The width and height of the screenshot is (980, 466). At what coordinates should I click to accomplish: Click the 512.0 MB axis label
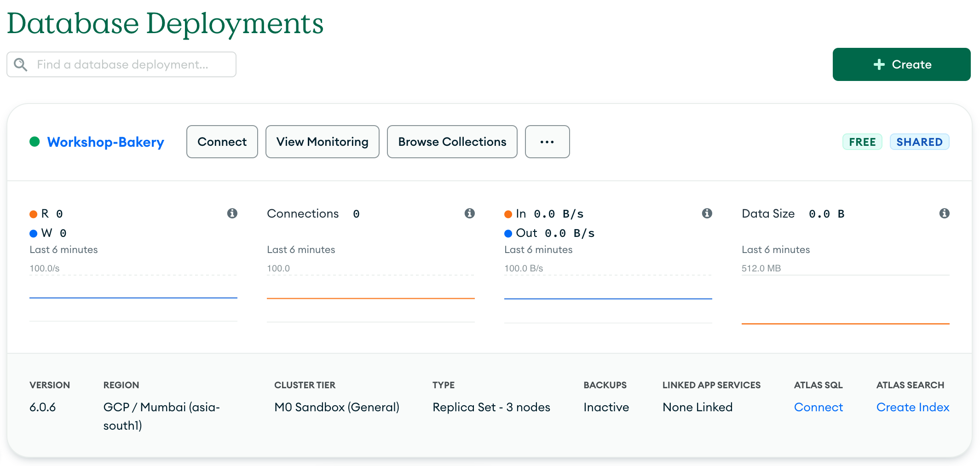[x=761, y=268]
